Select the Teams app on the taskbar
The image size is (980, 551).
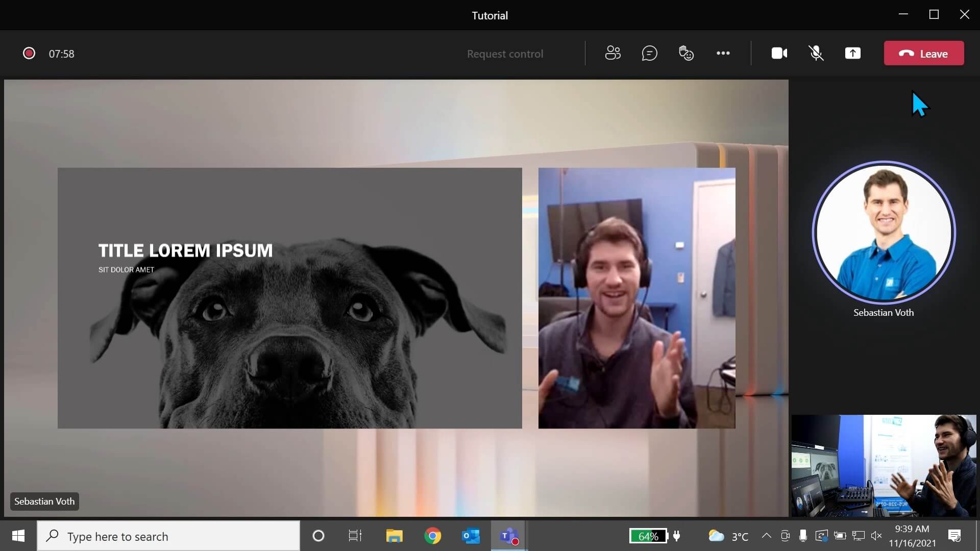coord(508,536)
